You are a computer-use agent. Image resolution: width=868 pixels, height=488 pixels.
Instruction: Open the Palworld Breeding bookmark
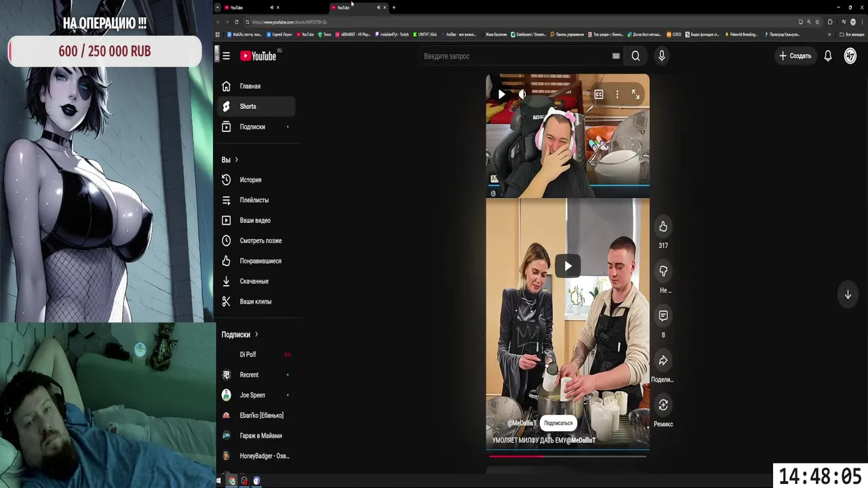(x=742, y=35)
